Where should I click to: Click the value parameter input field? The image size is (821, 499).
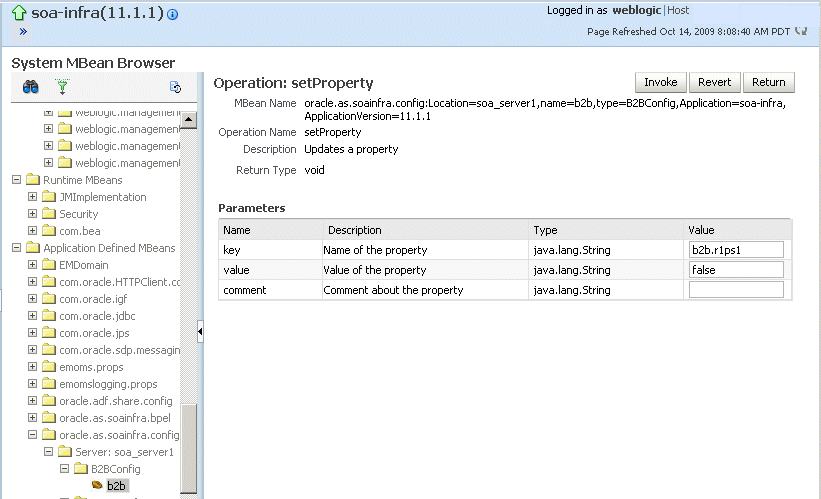tap(736, 270)
